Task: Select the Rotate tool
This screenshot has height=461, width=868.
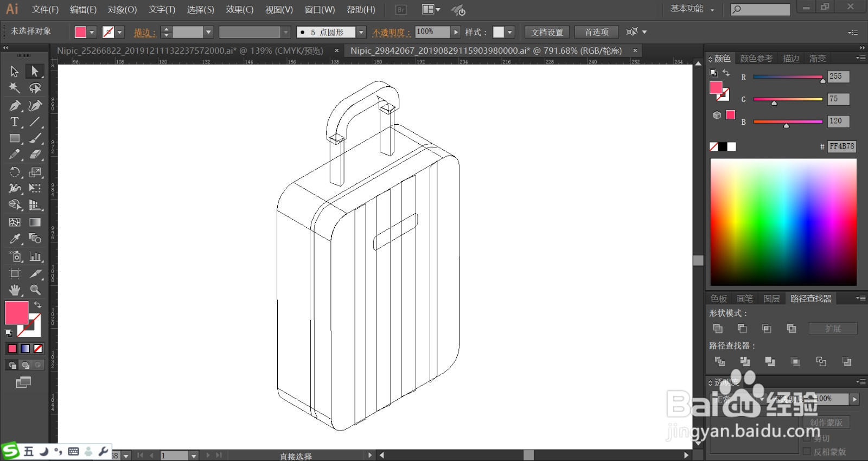Action: pos(15,172)
